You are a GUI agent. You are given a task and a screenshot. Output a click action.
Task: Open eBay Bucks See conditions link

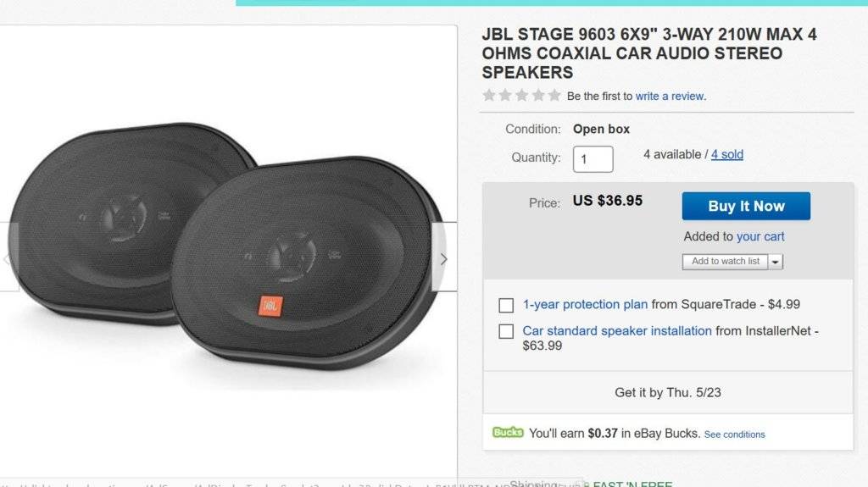point(734,434)
